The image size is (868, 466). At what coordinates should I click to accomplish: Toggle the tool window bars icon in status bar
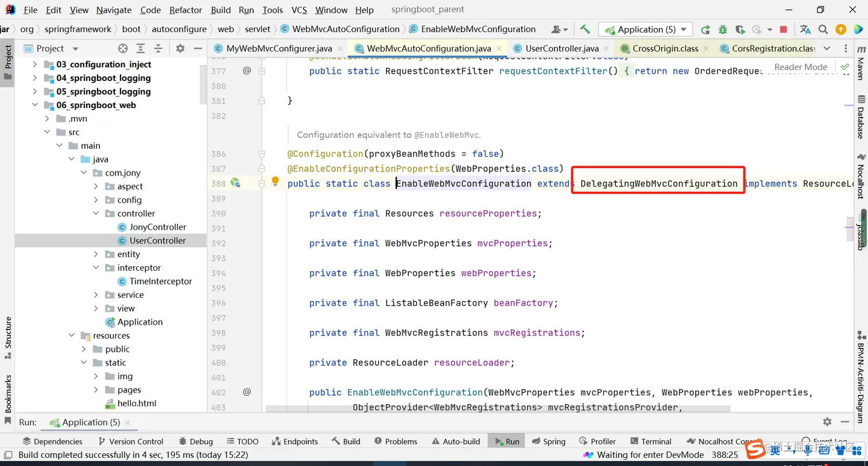point(8,455)
